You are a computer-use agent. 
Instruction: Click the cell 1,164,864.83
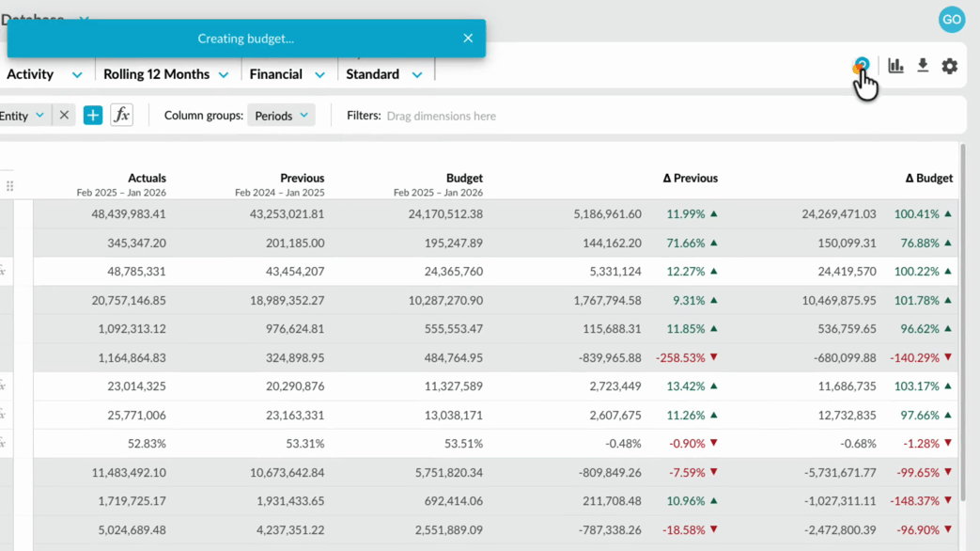coord(132,357)
